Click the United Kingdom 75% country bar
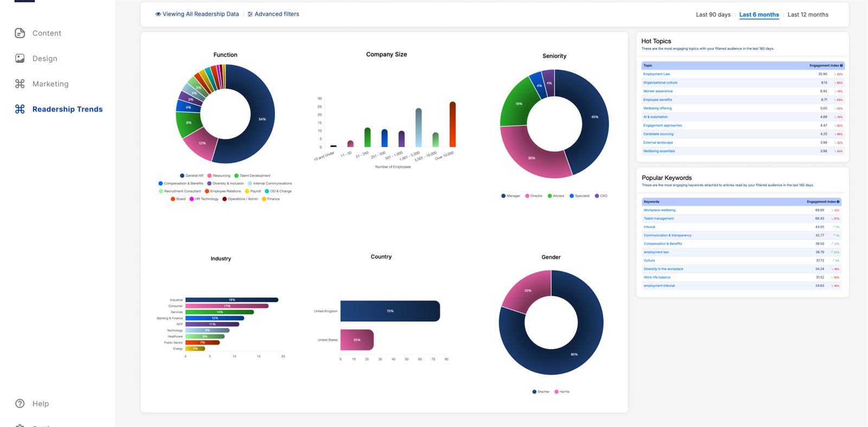This screenshot has width=868, height=427. pos(390,311)
